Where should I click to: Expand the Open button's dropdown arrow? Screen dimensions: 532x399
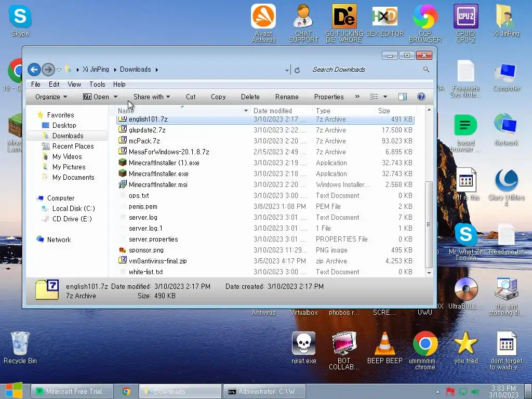click(115, 97)
